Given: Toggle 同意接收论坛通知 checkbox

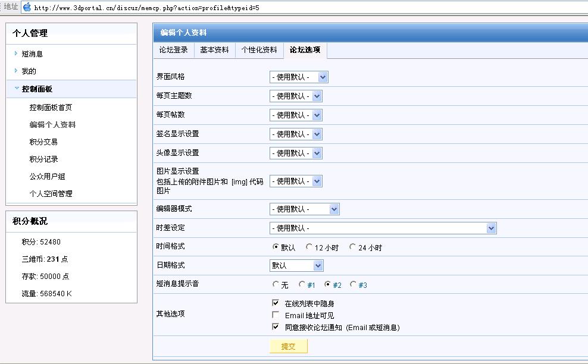Looking at the screenshot, I should tap(276, 327).
